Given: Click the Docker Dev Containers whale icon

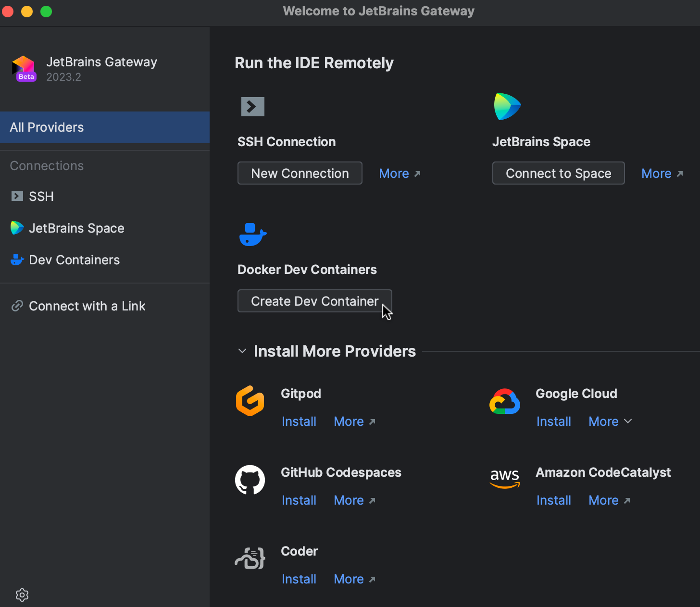Looking at the screenshot, I should [252, 235].
